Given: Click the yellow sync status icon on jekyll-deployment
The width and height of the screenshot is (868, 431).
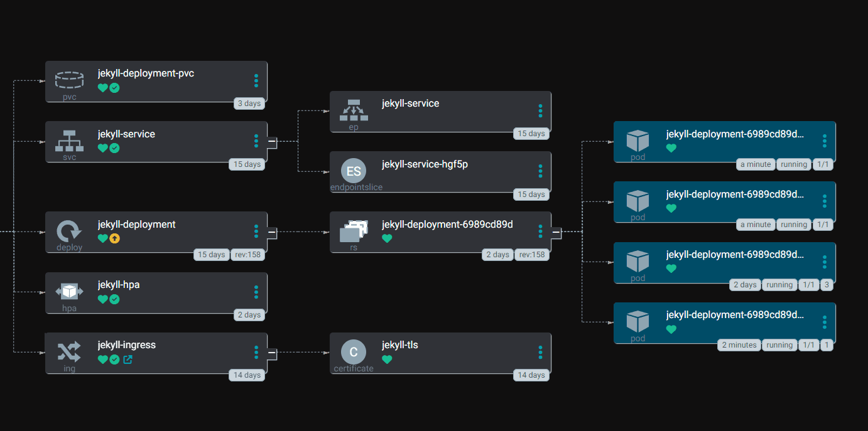Looking at the screenshot, I should pos(114,238).
